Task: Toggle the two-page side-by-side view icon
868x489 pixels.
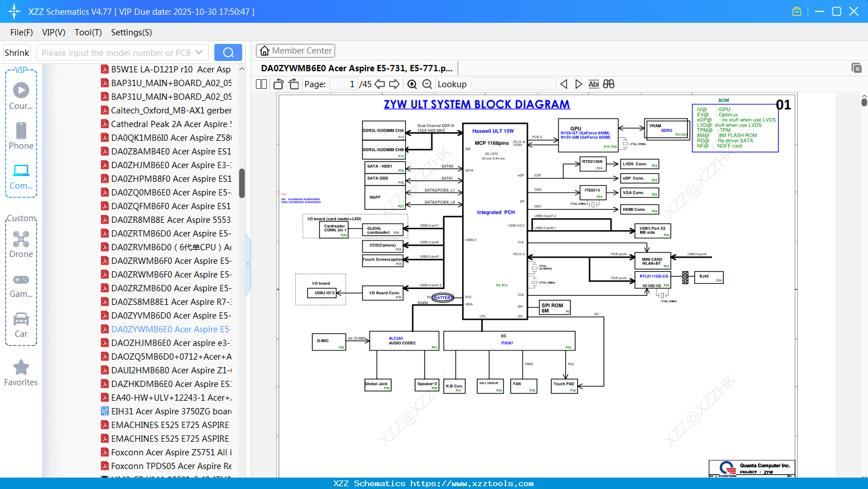Action: click(261, 84)
